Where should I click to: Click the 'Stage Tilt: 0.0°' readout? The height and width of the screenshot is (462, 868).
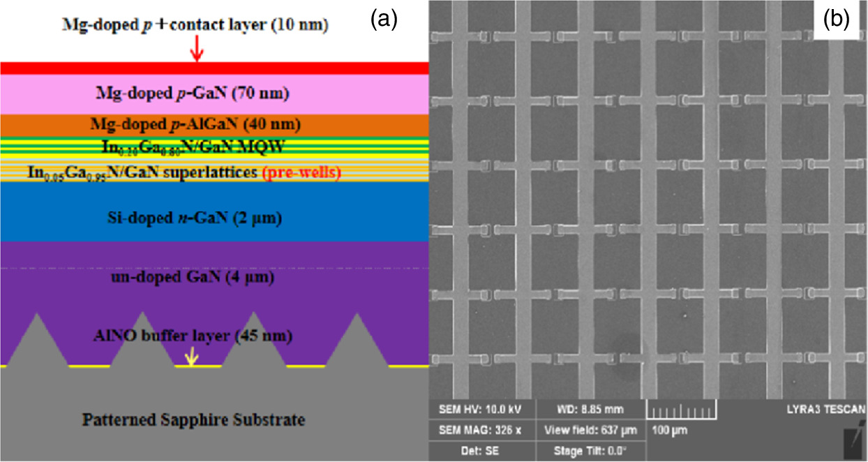590,451
